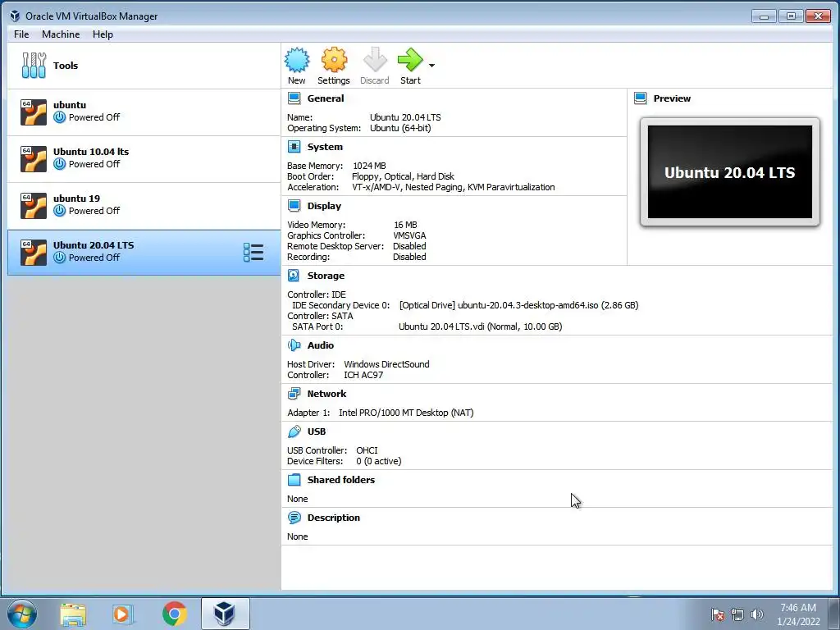Viewport: 840px width, 630px height.
Task: Click the optical drive ubuntu-20.04.3-desktop-amd64.iso entry
Action: click(518, 305)
